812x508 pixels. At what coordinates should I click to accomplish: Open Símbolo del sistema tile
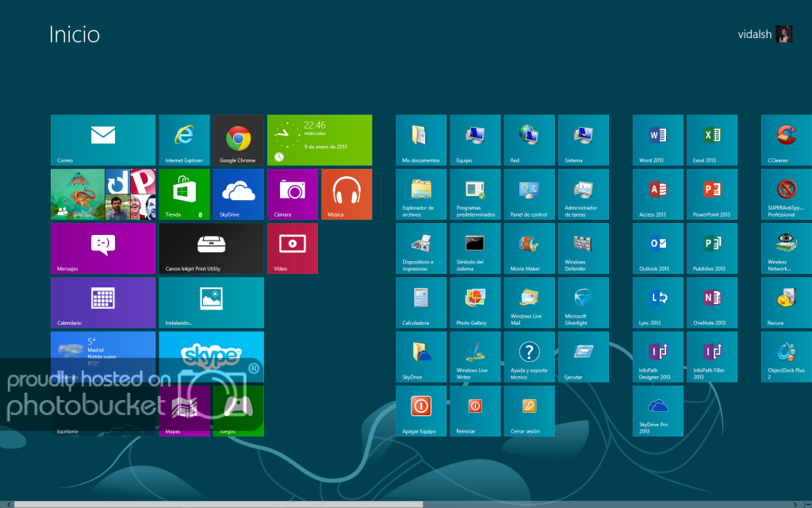pos(475,248)
